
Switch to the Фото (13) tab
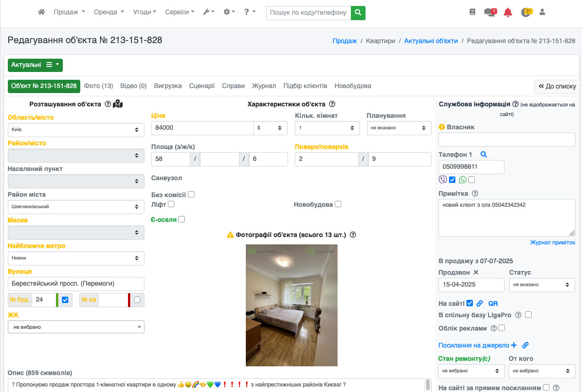click(98, 86)
